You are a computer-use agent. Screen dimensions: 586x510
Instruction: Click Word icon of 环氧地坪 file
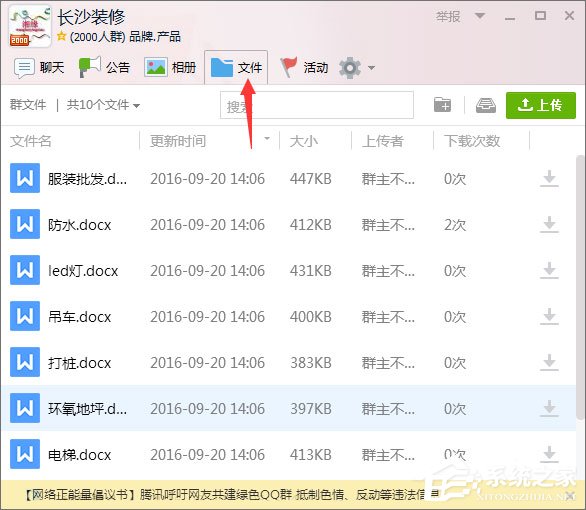point(25,408)
